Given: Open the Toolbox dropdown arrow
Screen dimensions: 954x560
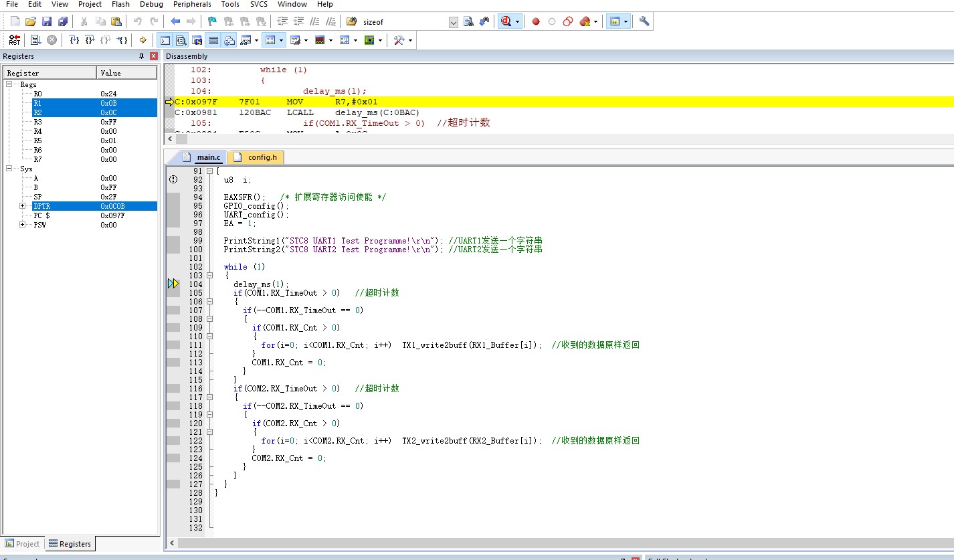Looking at the screenshot, I should pos(410,40).
